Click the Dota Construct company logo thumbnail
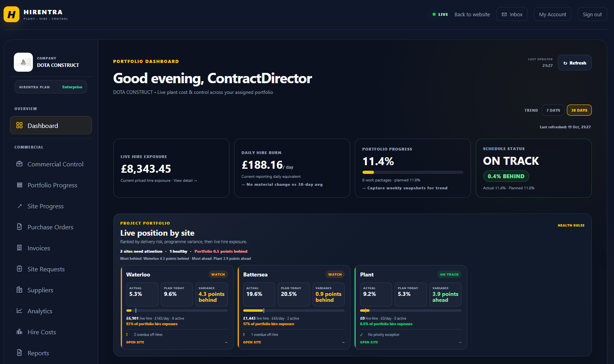 tap(23, 62)
